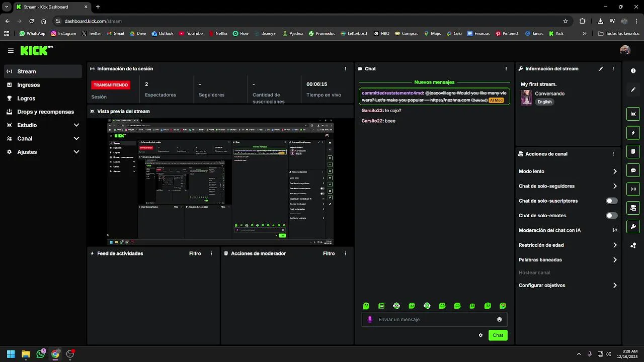Open WhatsApp from the taskbar
The width and height of the screenshot is (644, 362).
[41, 354]
